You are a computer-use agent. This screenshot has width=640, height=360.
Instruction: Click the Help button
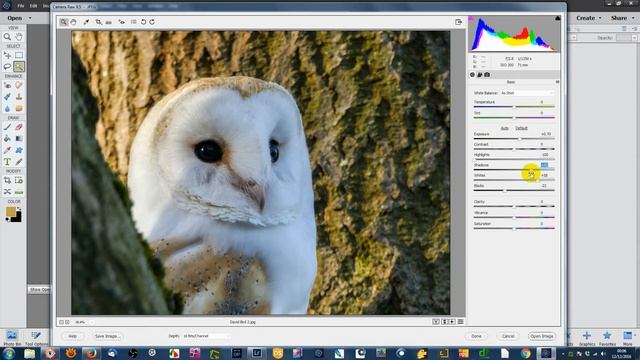pyautogui.click(x=72, y=336)
